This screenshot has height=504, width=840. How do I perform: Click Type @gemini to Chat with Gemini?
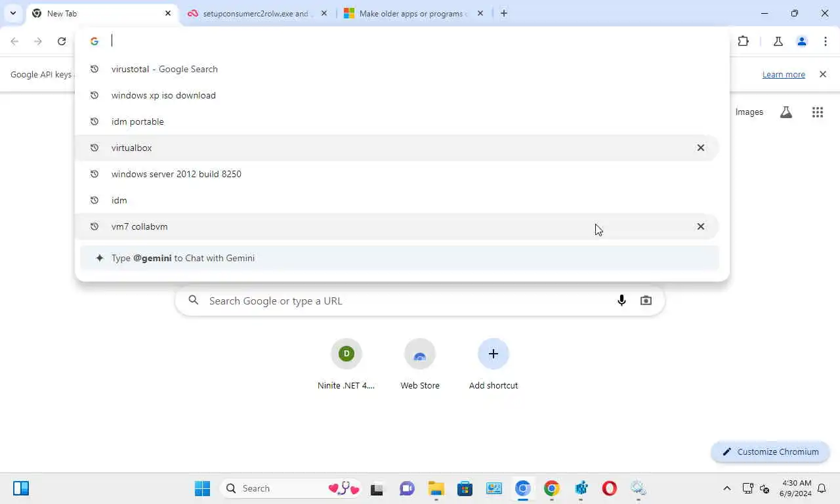[400, 258]
